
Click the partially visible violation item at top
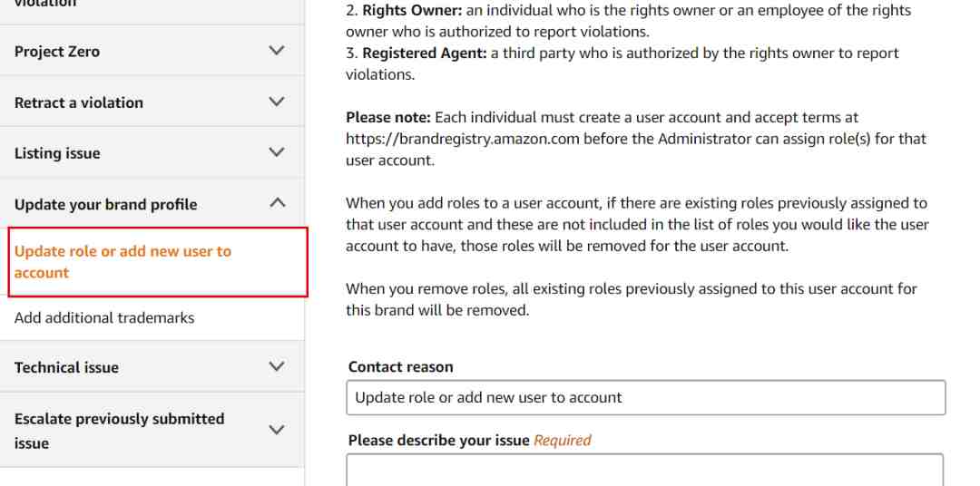(x=45, y=5)
